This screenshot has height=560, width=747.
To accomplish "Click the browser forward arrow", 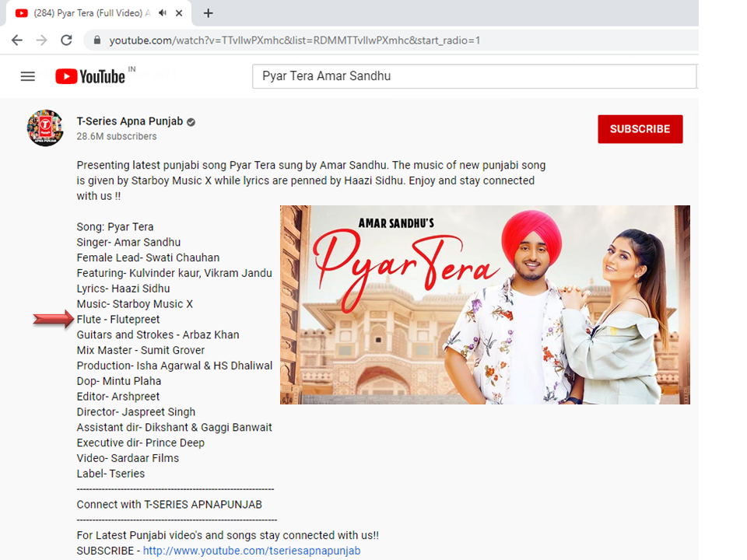I will pyautogui.click(x=41, y=40).
